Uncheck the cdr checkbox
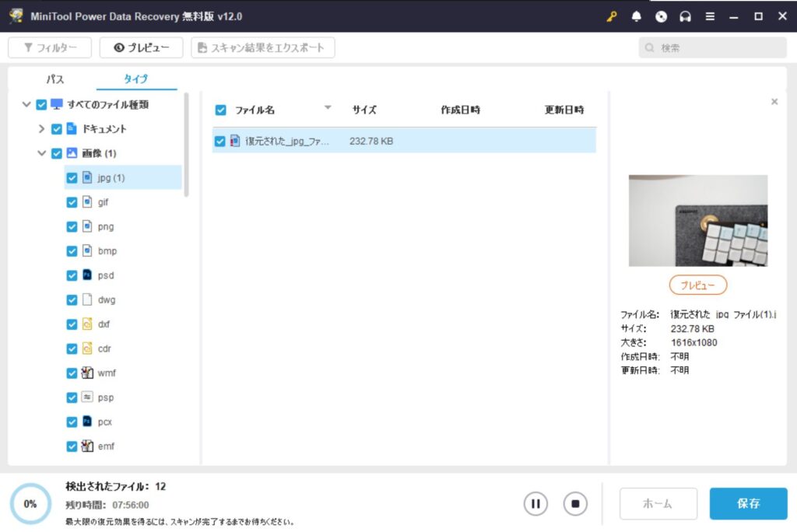This screenshot has height=532, width=797. coord(72,348)
